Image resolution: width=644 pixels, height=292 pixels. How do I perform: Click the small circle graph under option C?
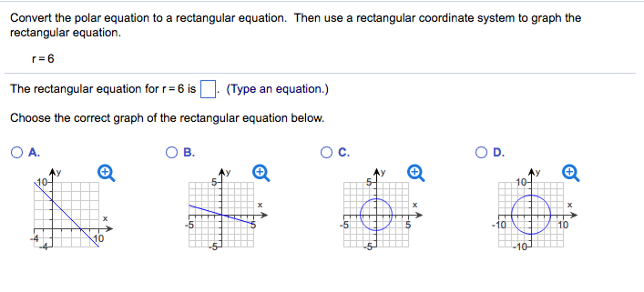click(376, 214)
